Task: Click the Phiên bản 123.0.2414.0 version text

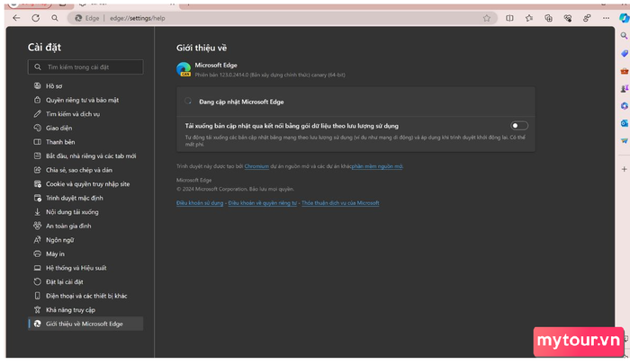Action: (x=270, y=75)
